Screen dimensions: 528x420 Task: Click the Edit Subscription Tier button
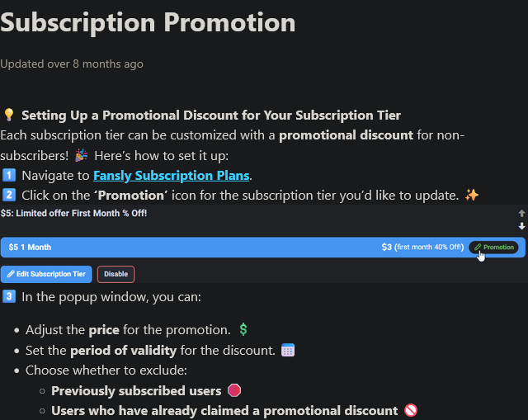pos(46,274)
